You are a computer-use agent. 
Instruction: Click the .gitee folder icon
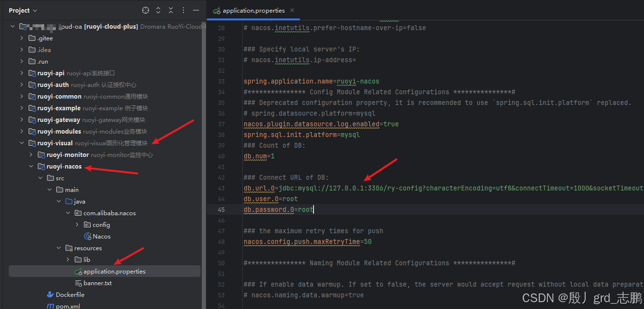point(32,38)
